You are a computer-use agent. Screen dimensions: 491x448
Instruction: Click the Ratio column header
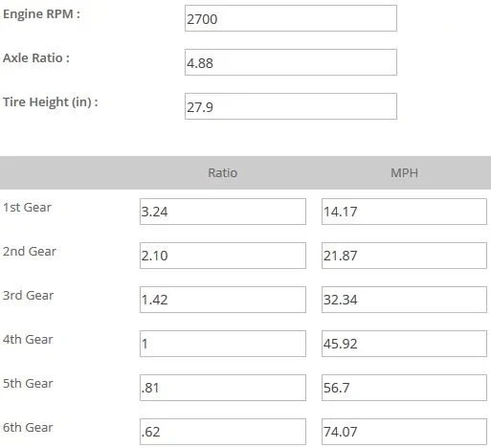coord(223,172)
